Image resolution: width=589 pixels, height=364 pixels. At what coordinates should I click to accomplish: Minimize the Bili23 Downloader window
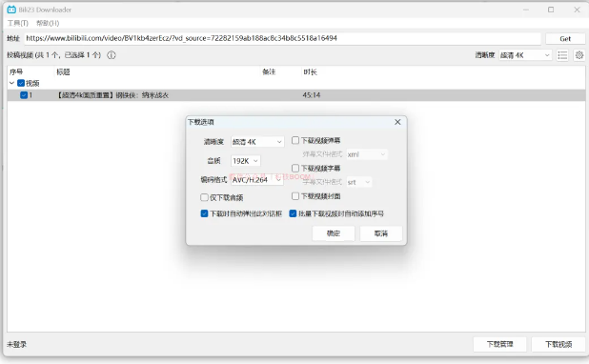526,10
